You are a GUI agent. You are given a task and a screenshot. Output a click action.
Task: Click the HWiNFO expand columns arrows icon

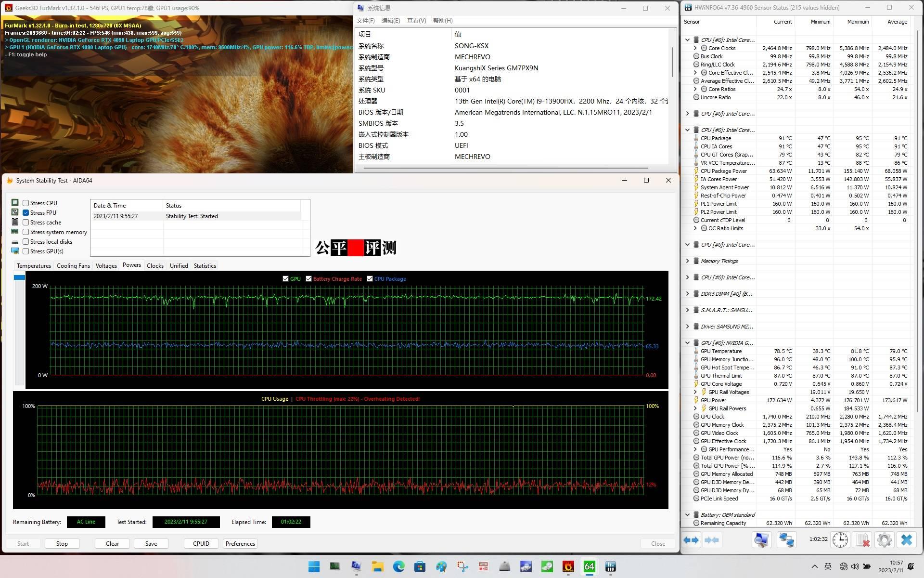pyautogui.click(x=691, y=540)
